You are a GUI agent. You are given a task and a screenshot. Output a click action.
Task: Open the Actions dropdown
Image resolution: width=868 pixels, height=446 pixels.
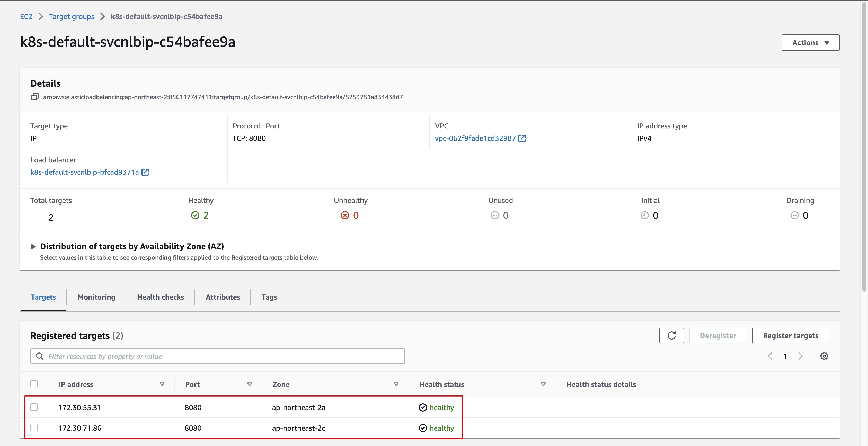point(810,43)
